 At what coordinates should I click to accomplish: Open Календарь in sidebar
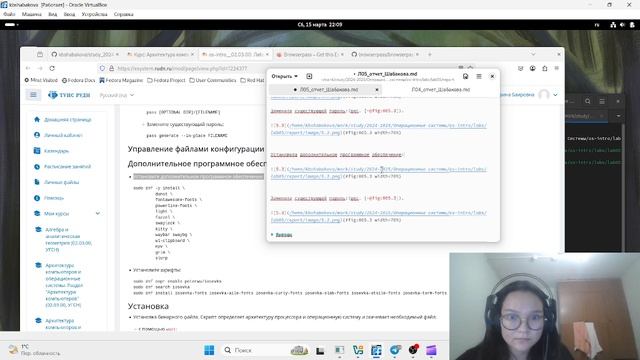coord(51,151)
